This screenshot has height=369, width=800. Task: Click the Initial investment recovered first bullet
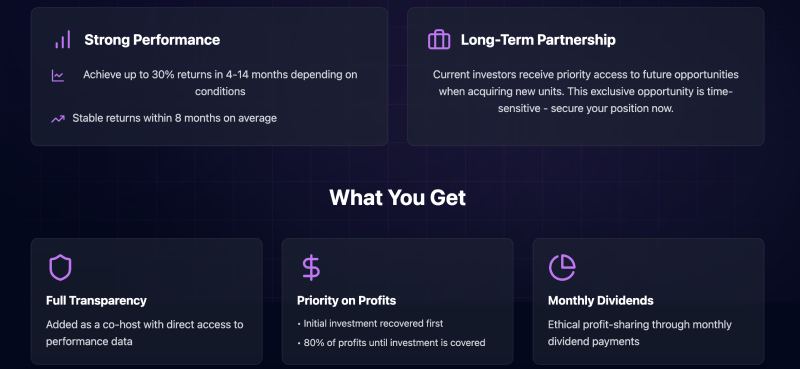tap(370, 324)
